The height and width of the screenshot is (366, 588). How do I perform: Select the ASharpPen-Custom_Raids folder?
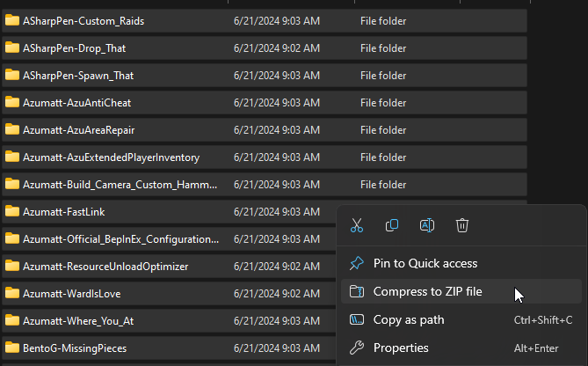(x=83, y=20)
